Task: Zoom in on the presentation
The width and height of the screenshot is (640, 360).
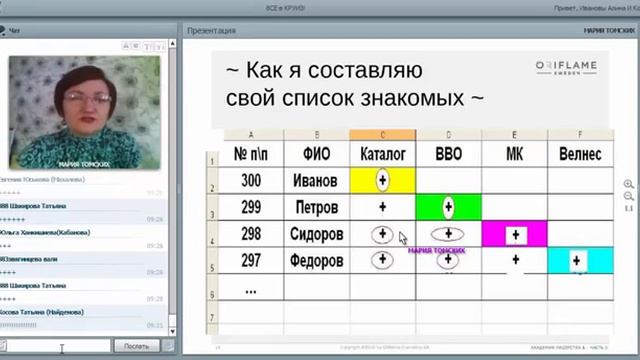Action: tap(629, 184)
